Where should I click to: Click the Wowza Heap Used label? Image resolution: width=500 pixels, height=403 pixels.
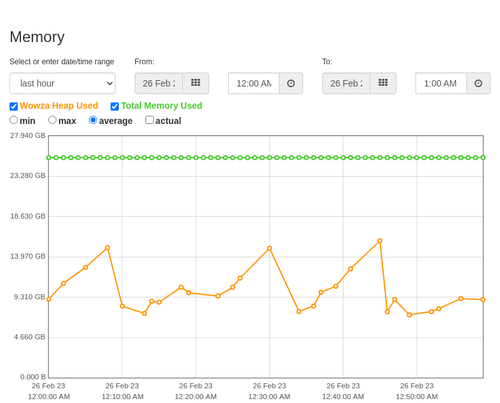[59, 106]
